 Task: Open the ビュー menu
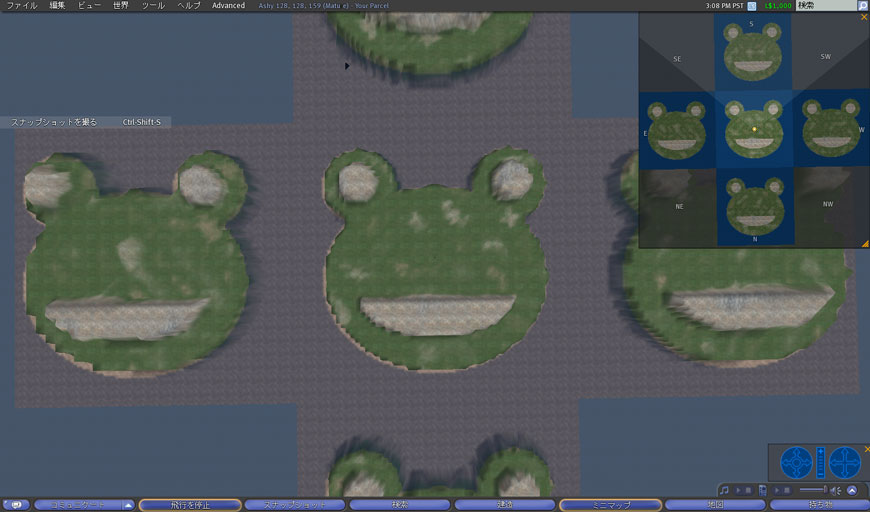89,6
